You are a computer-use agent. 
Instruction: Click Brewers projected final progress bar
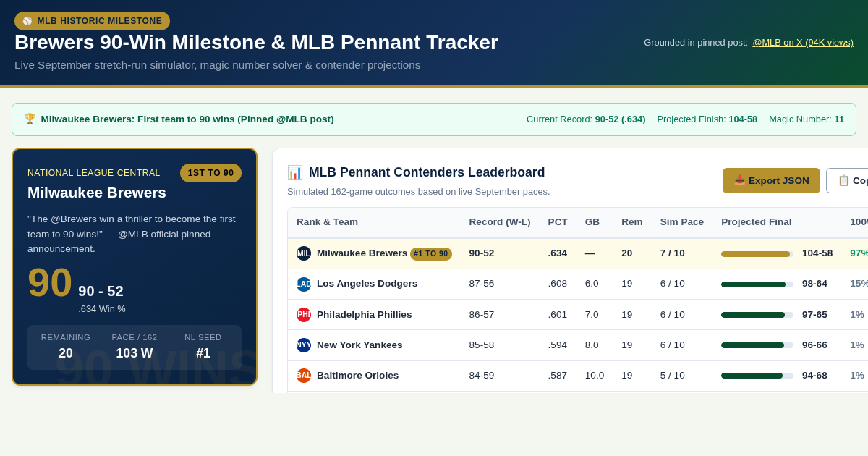(x=757, y=254)
